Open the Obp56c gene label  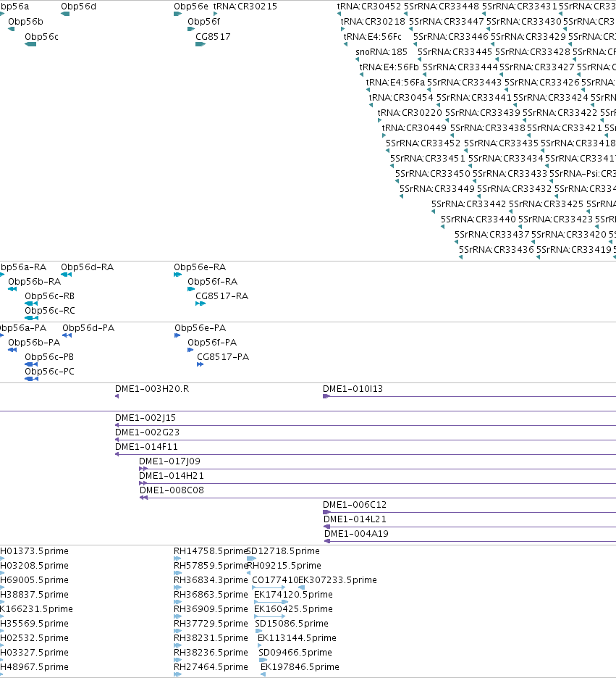point(41,37)
